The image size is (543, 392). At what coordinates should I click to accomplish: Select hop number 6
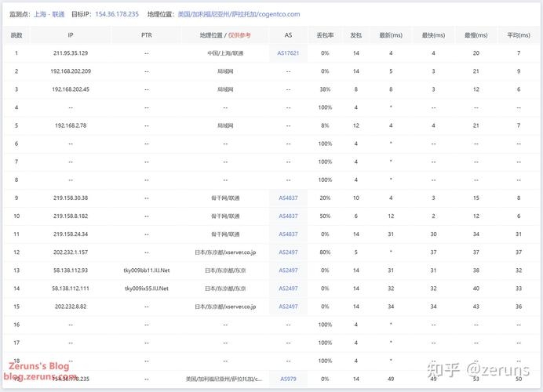[x=16, y=143]
